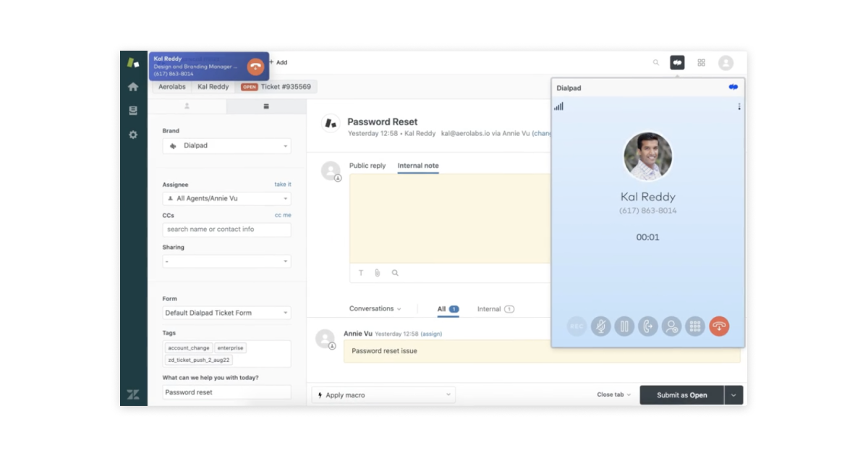Open Dialpad panel more options menu
The image size is (868, 456).
tap(739, 106)
